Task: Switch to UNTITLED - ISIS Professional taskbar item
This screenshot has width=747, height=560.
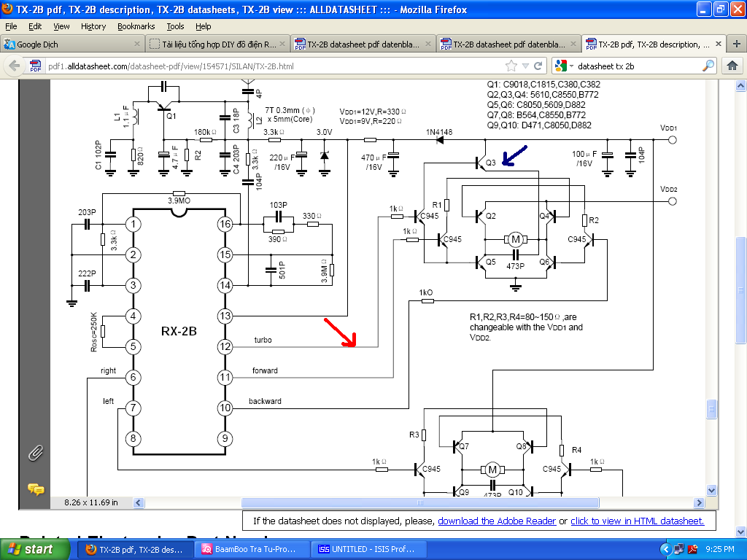Action: [x=368, y=549]
